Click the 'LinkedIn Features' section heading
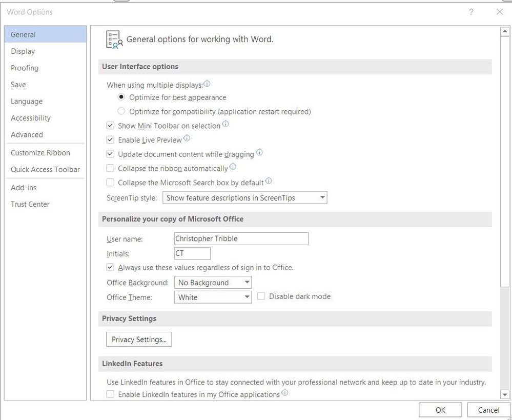 tap(132, 364)
